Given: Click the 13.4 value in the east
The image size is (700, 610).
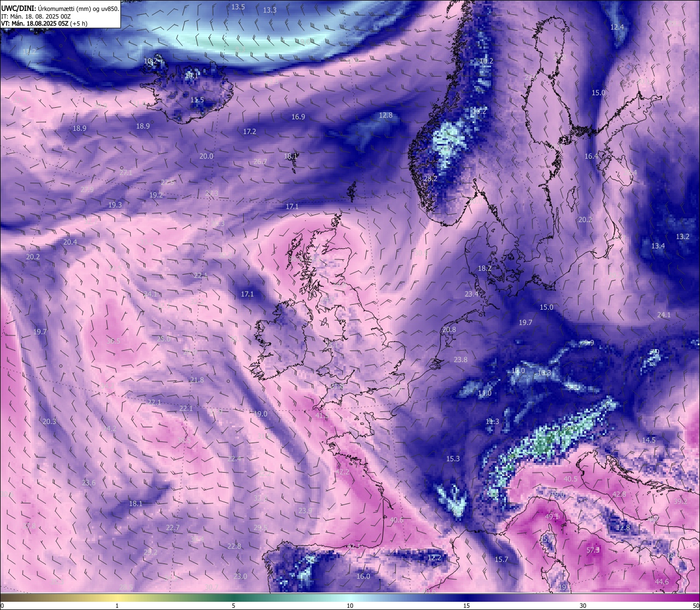Looking at the screenshot, I should tap(658, 246).
